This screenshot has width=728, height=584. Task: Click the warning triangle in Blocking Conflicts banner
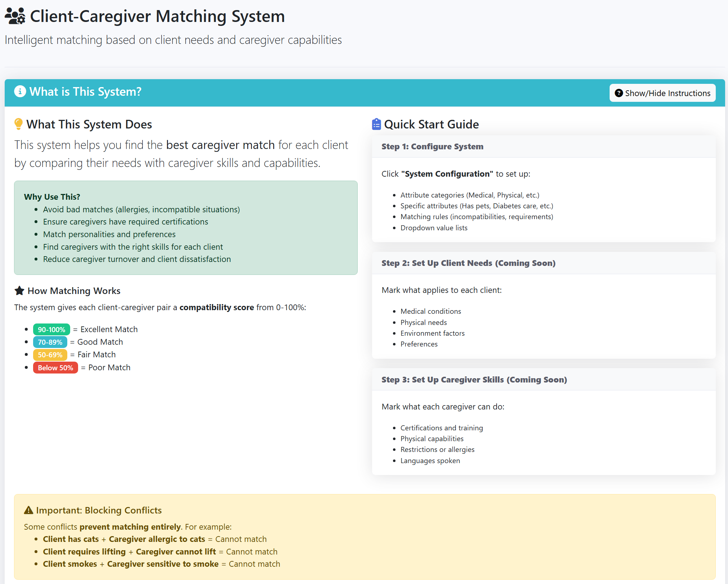(x=29, y=510)
